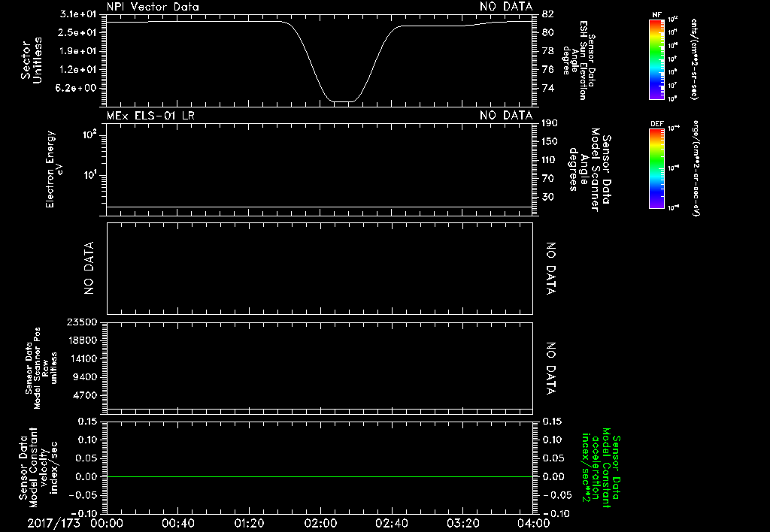Click the "76" Sun elevation tick
This screenshot has height=532, width=770.
click(x=548, y=70)
